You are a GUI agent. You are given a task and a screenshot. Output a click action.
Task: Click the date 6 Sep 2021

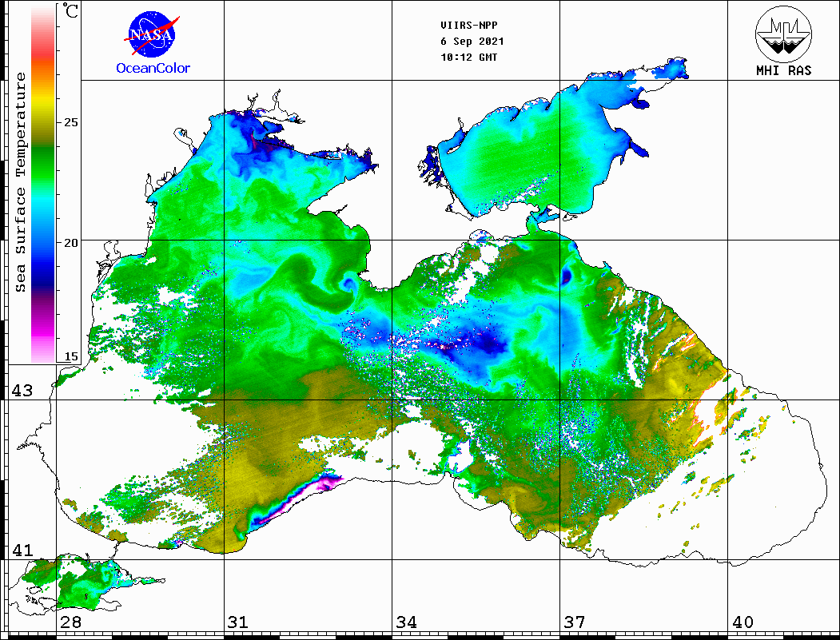(x=472, y=42)
